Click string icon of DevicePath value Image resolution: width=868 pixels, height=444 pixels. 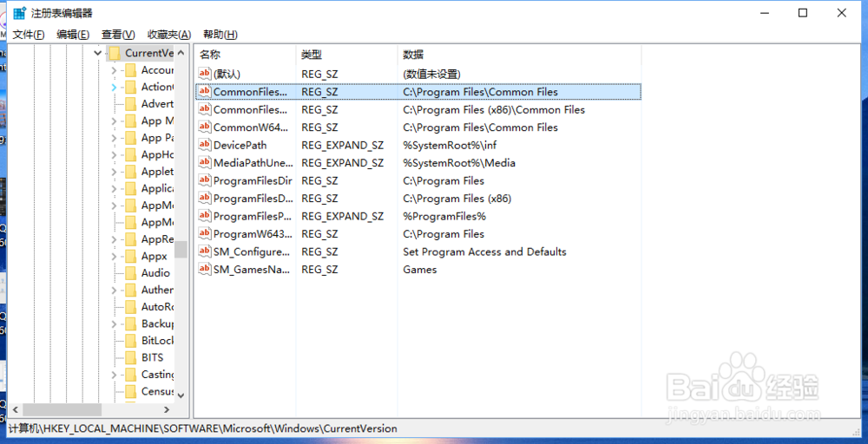(x=205, y=145)
